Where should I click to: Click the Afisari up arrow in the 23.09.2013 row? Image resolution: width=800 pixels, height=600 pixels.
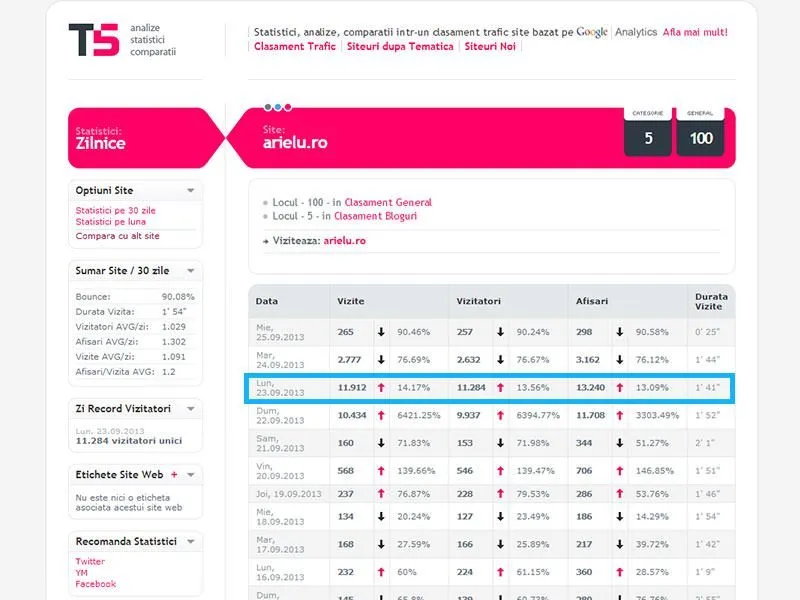click(x=620, y=388)
